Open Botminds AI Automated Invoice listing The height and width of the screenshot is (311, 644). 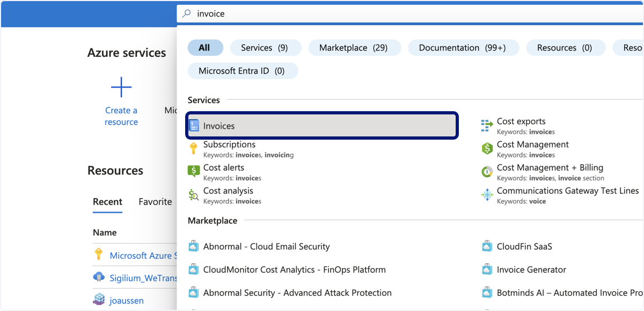(570, 293)
